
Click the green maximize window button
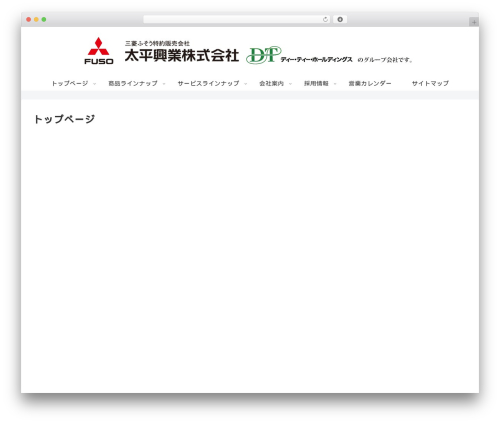44,19
